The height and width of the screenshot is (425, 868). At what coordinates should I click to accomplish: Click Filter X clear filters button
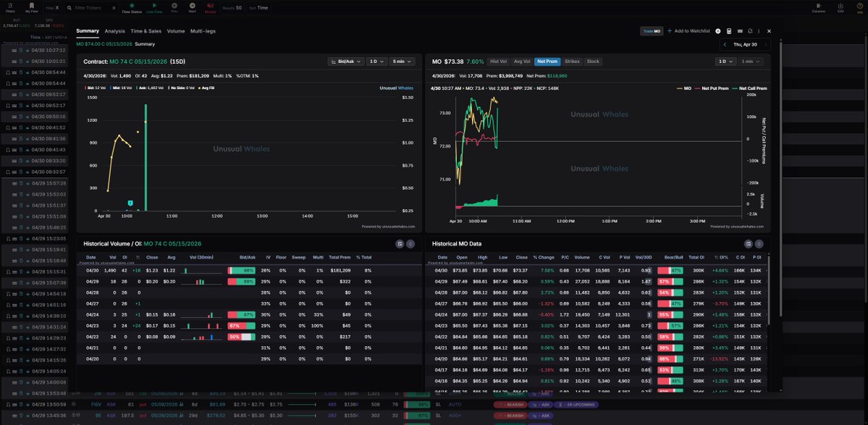pyautogui.click(x=53, y=8)
